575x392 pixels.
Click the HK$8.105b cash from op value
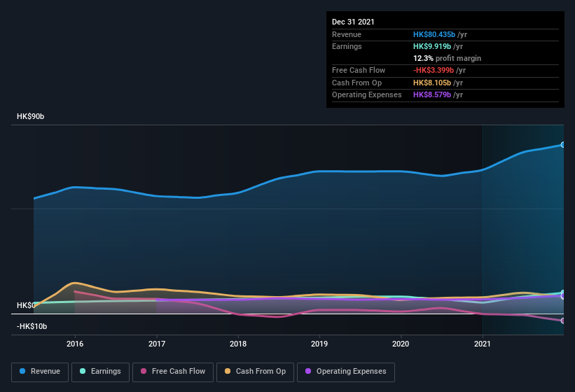[432, 83]
